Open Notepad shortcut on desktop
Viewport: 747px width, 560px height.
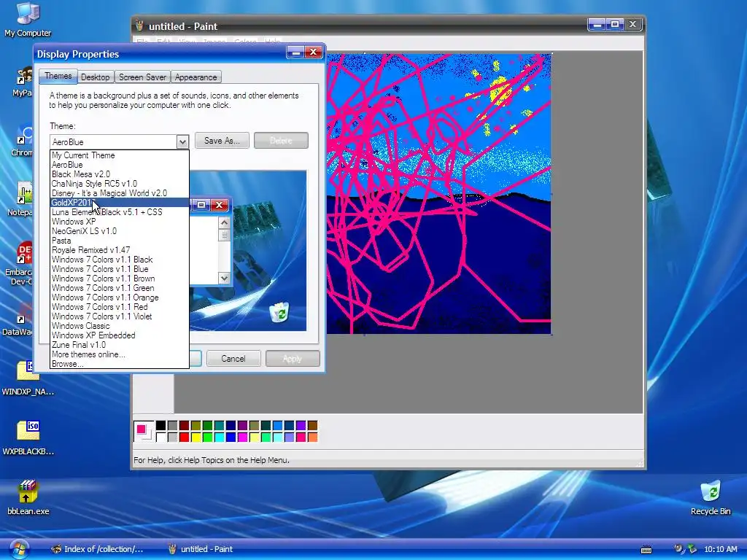tap(20, 199)
